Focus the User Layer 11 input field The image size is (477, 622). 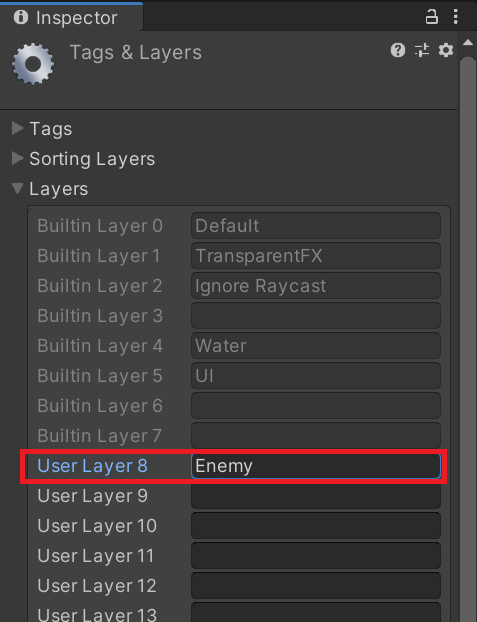coord(316,556)
